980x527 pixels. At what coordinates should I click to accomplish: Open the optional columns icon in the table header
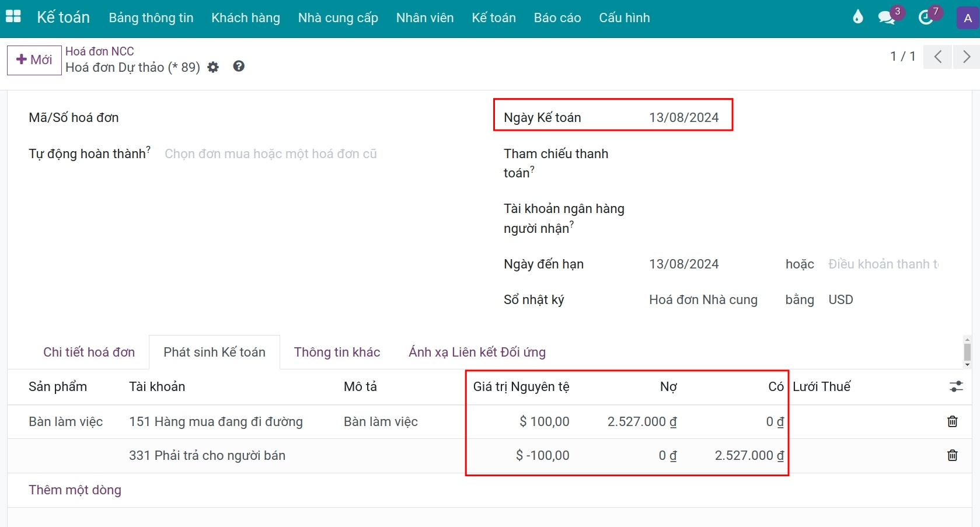click(x=955, y=386)
